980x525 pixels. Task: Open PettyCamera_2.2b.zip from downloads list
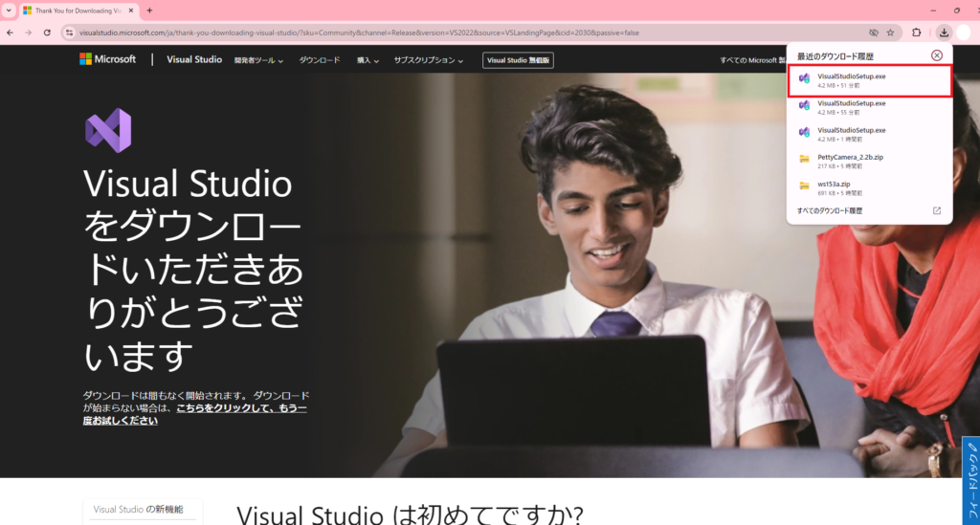tap(850, 156)
